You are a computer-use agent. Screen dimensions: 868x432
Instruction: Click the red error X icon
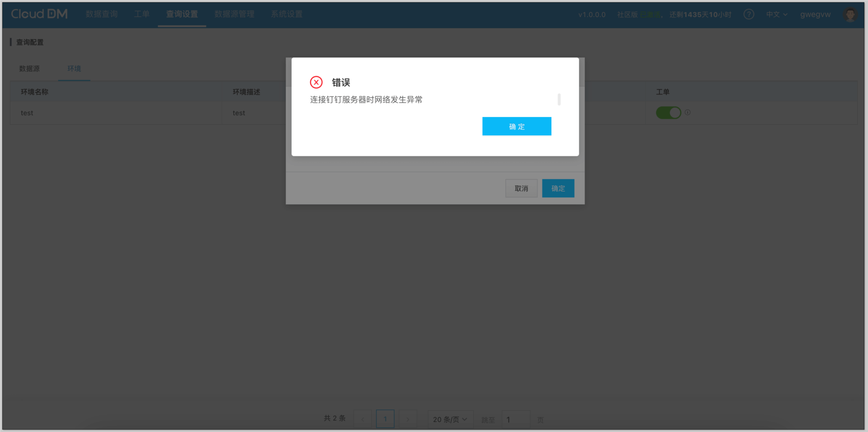click(316, 82)
